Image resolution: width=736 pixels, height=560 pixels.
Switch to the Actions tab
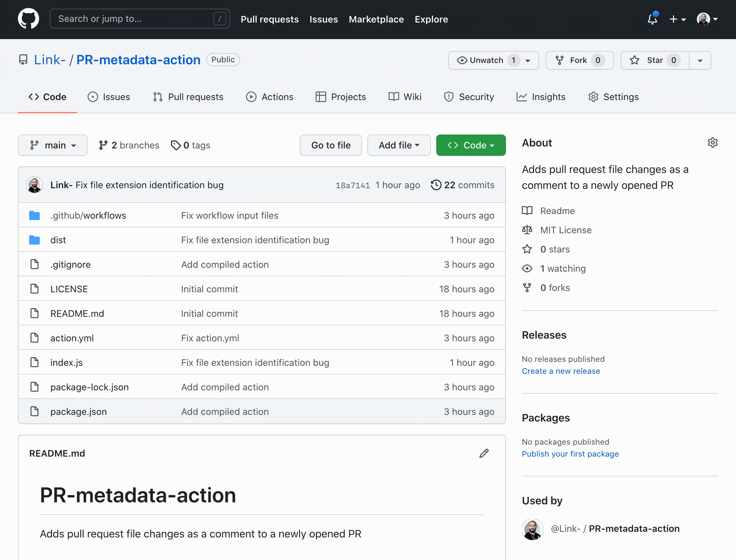270,97
